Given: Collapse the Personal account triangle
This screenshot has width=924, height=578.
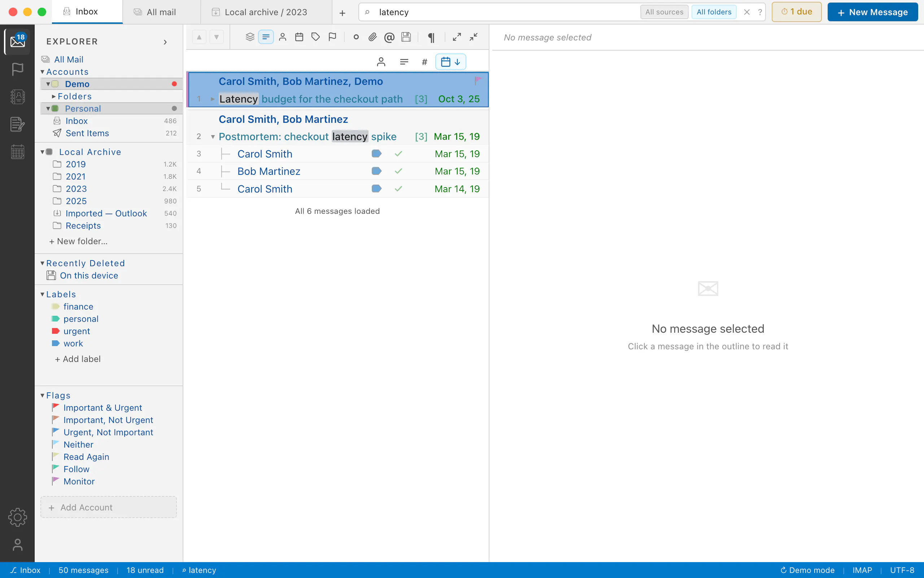Looking at the screenshot, I should pyautogui.click(x=48, y=109).
